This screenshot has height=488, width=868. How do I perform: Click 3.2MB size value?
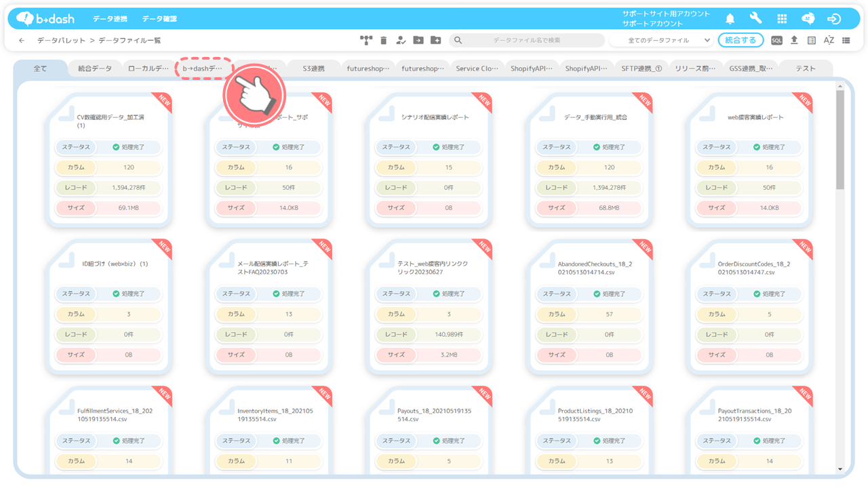click(x=449, y=354)
